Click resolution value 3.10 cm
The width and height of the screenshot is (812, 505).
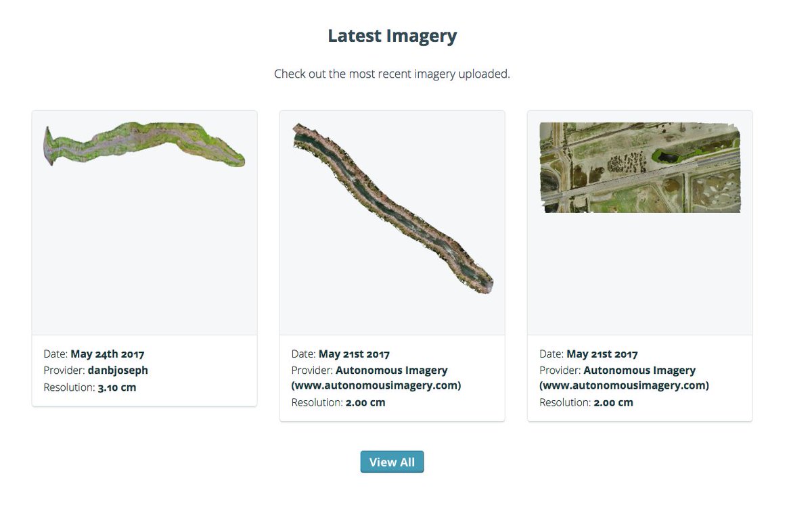(117, 387)
